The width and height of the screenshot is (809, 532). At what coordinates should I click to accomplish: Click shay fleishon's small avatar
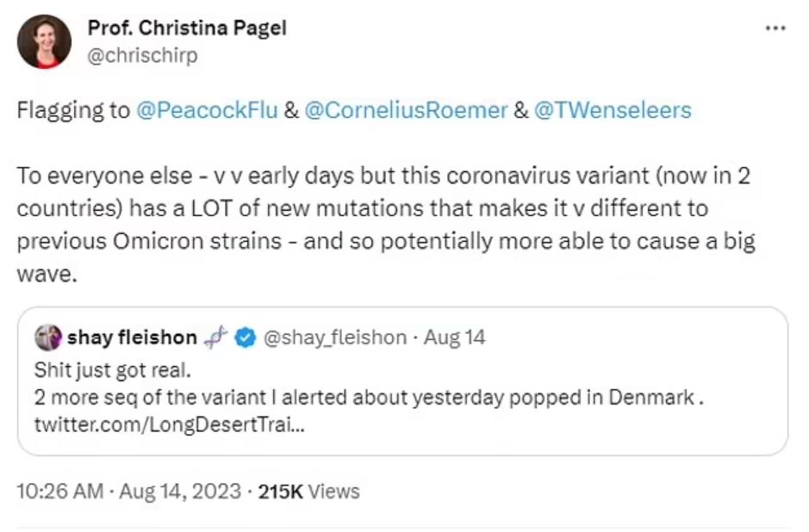(x=49, y=337)
